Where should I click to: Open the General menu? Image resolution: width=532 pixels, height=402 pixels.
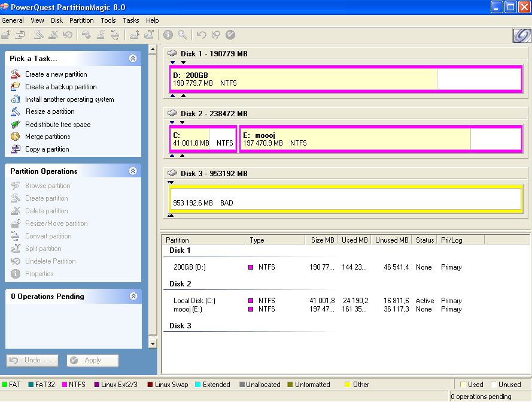[x=13, y=20]
